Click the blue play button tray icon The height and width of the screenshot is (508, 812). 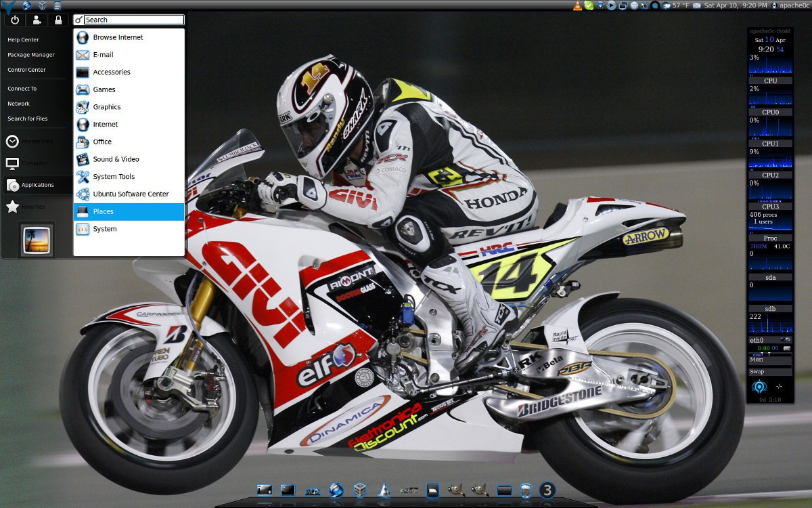click(x=611, y=5)
